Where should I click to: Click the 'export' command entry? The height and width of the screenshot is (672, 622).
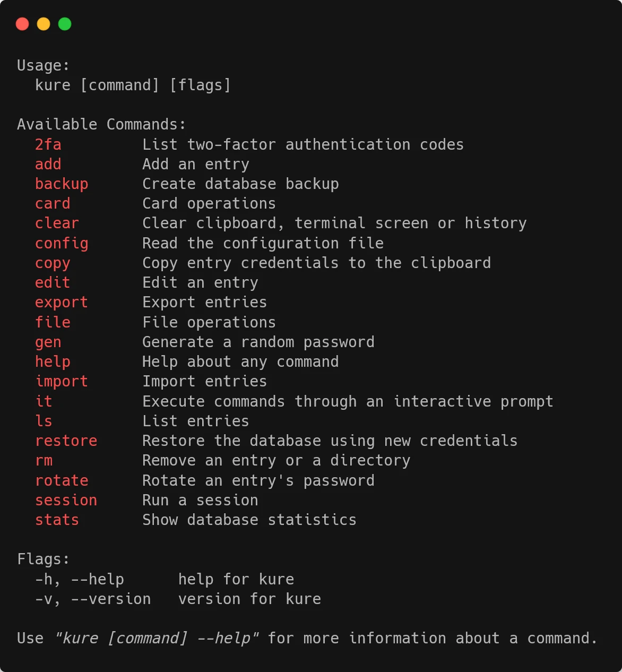(x=62, y=303)
